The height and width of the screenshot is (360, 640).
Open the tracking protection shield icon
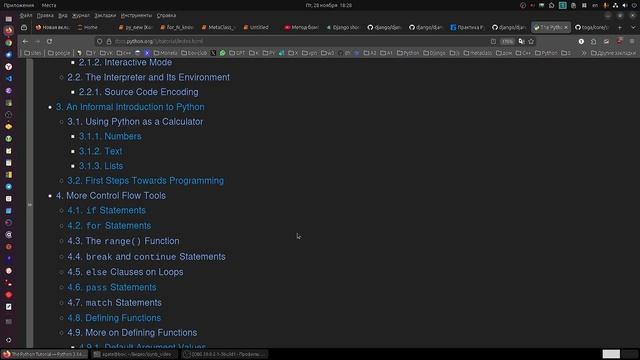(100, 41)
